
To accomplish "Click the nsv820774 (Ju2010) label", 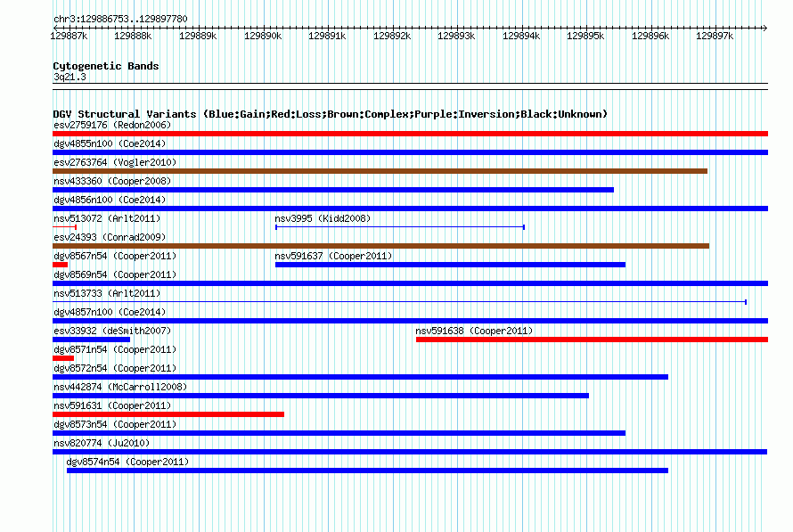I will [x=102, y=443].
